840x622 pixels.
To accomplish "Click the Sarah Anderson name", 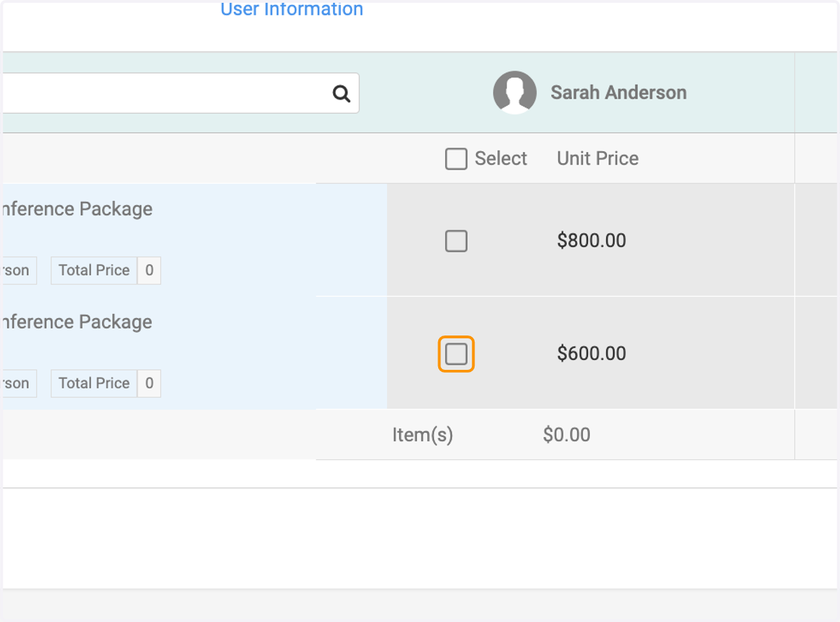I will 619,92.
